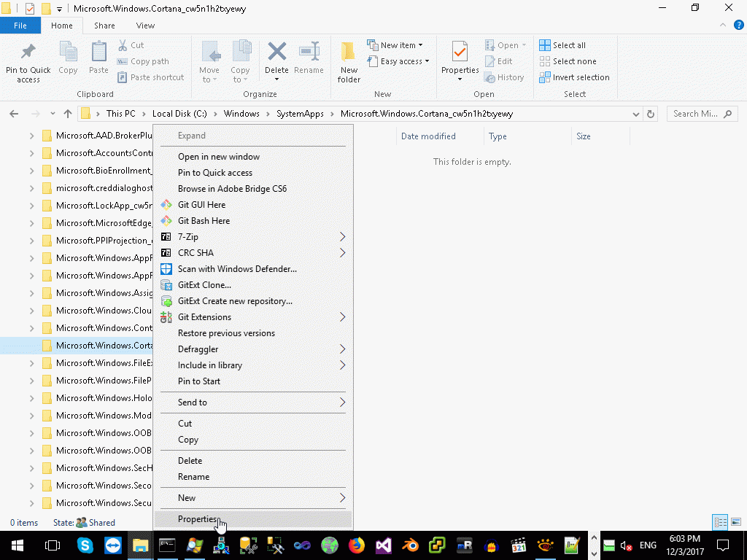Image resolution: width=747 pixels, height=560 pixels.
Task: Click the New folder ribbon icon
Action: [x=349, y=63]
